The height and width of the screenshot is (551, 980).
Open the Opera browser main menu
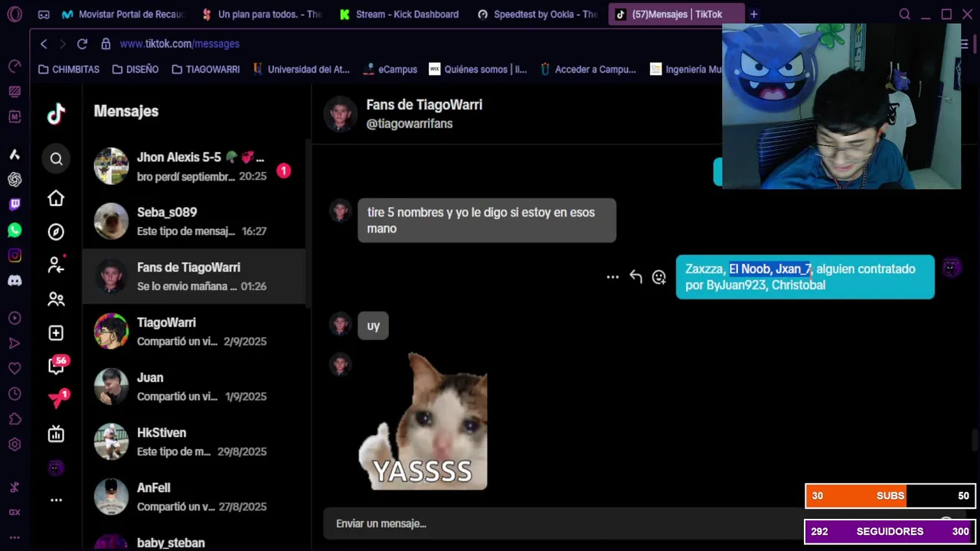click(15, 14)
